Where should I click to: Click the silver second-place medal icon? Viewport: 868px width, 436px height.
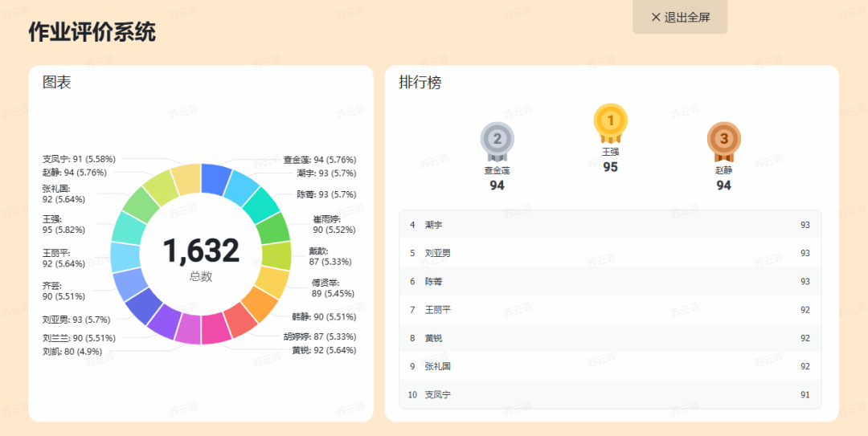point(497,140)
